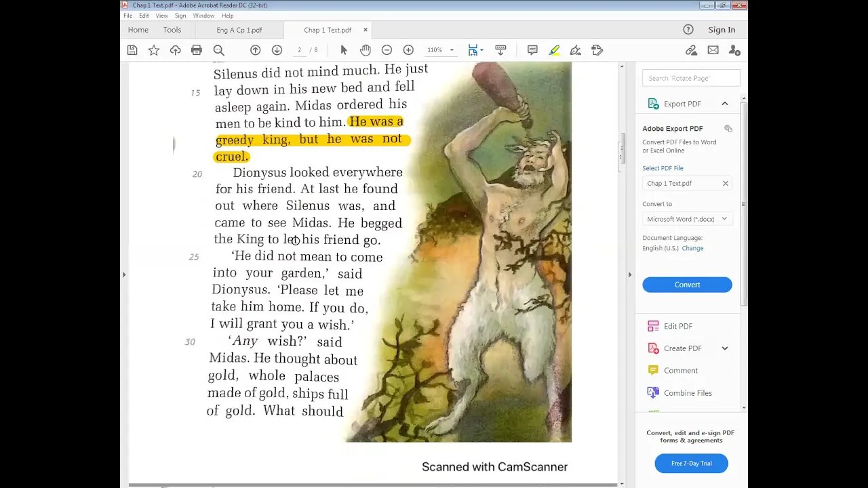Click the document's vertical scrollbar

(x=620, y=153)
